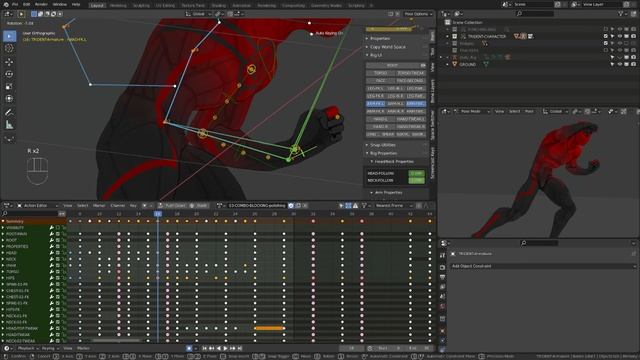
Task: Open the Global orientation dropdown in main viewport
Action: [199, 14]
